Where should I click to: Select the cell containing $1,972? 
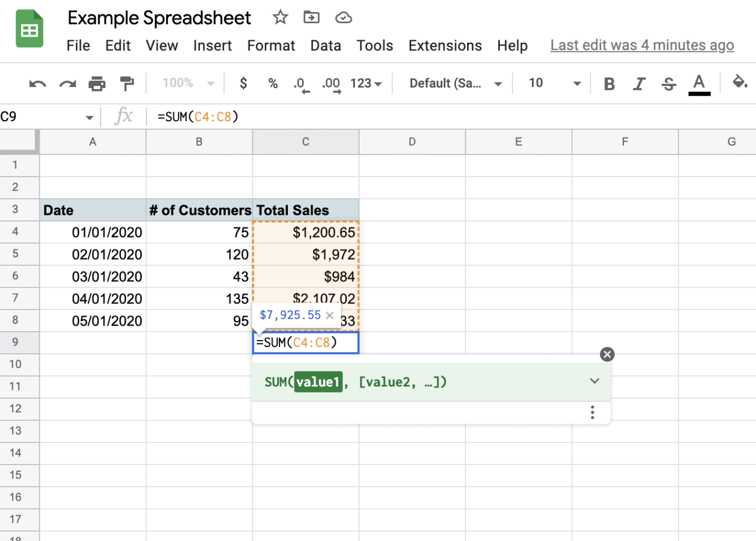point(305,254)
